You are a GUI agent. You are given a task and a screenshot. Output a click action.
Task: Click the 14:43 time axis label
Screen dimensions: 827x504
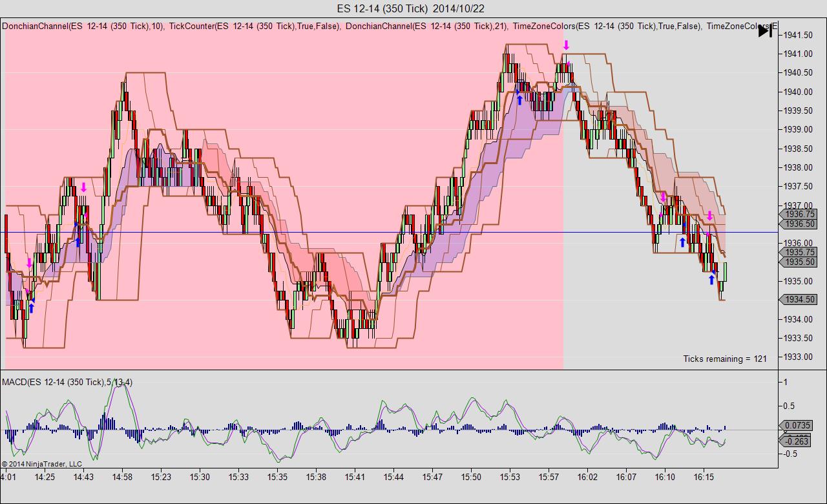click(83, 477)
